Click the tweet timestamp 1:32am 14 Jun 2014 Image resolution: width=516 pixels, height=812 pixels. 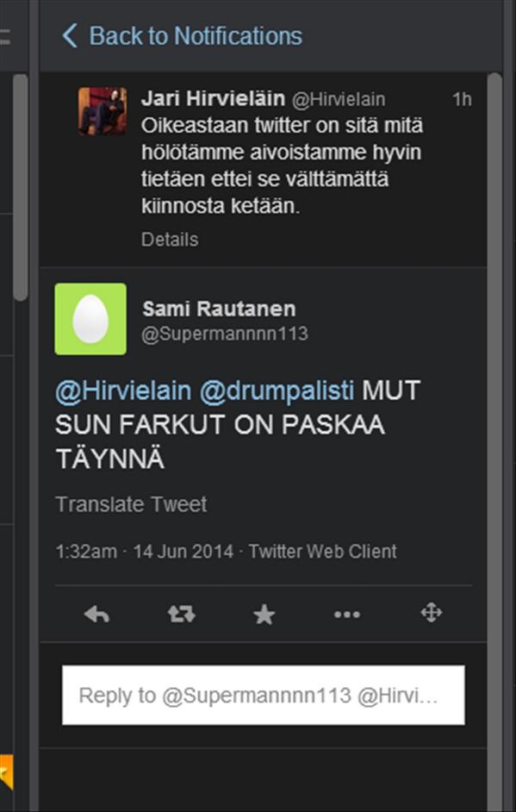[x=145, y=551]
